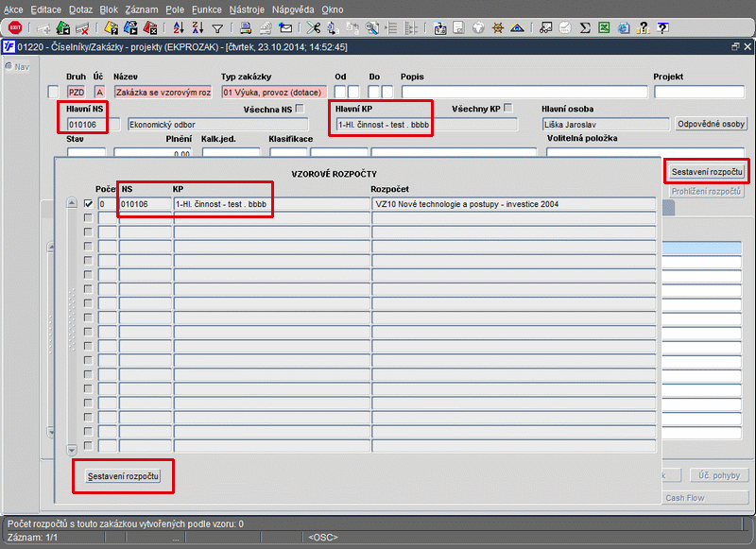Click the up arrow of the Vzorové rozpočty scrollbar

click(x=72, y=202)
